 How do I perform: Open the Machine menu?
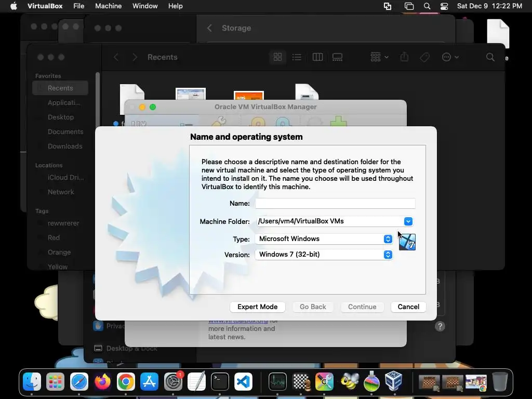pos(108,6)
